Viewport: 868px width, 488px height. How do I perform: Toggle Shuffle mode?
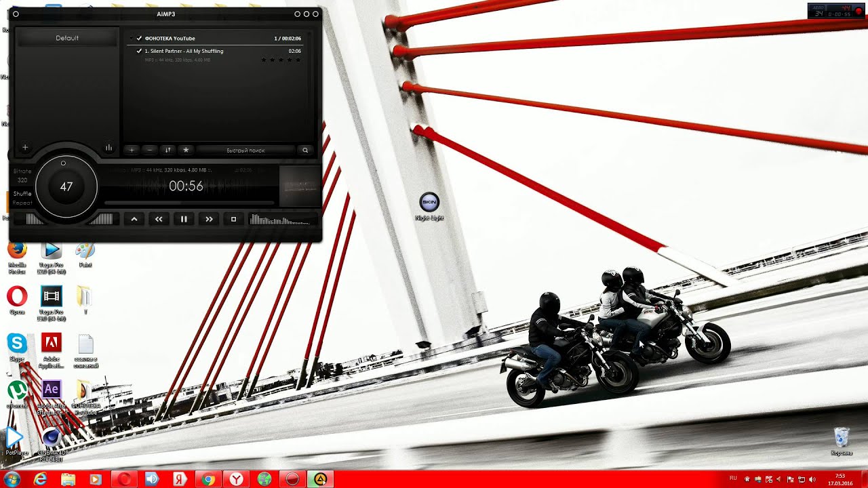pyautogui.click(x=22, y=194)
